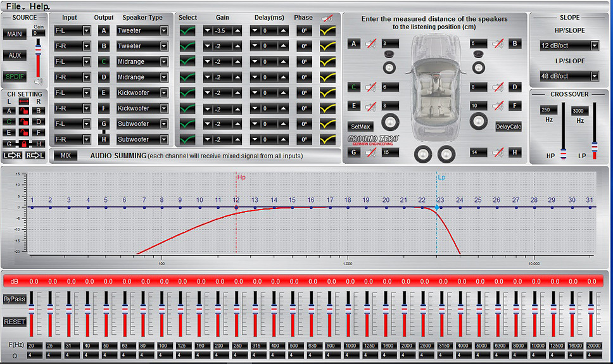Image resolution: width=613 pixels, height=364 pixels.
Task: Toggle the Select checkmark for output H
Action: click(187, 139)
